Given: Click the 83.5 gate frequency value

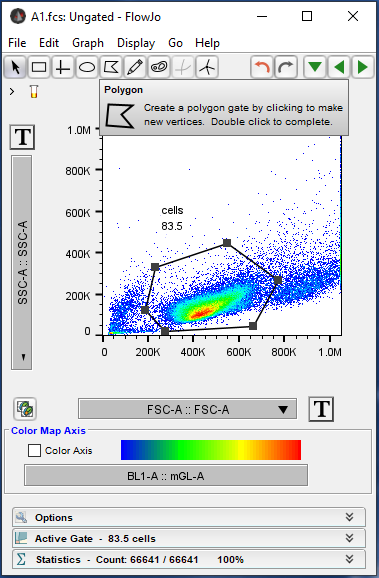Looking at the screenshot, I should click(x=172, y=226).
